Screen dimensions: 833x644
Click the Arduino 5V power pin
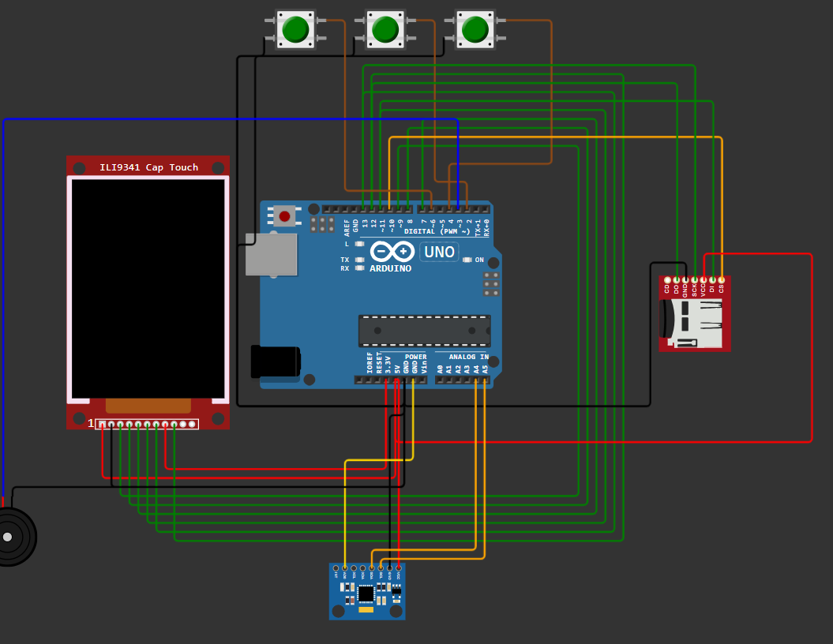(x=396, y=380)
